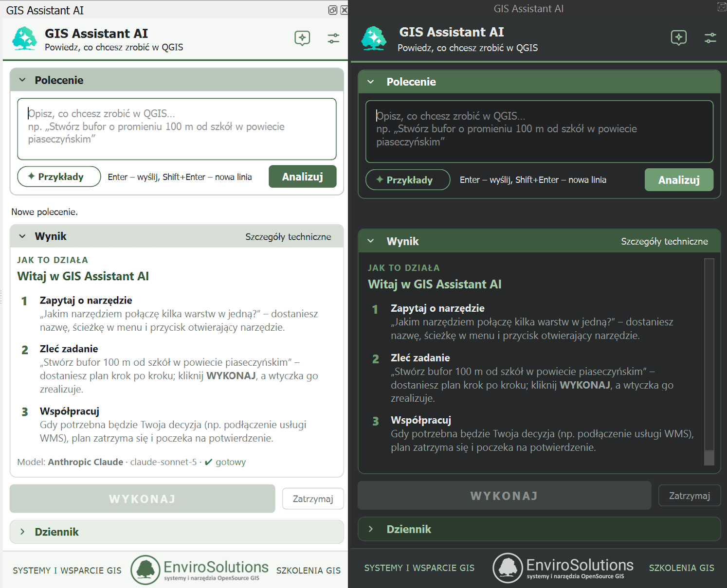Viewport: 727px width, 588px height.
Task: Click WYKONAJ button in light panel
Action: click(x=143, y=499)
